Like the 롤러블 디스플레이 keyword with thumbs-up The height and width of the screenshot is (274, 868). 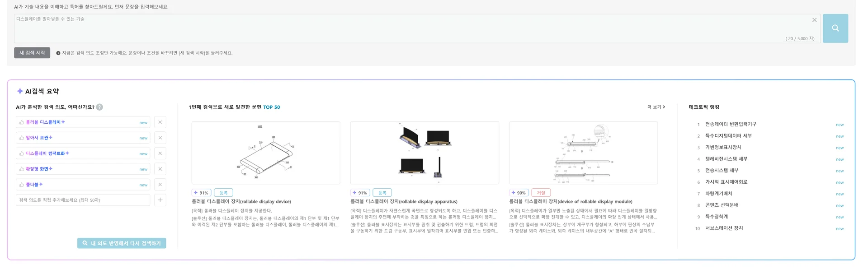[22, 122]
